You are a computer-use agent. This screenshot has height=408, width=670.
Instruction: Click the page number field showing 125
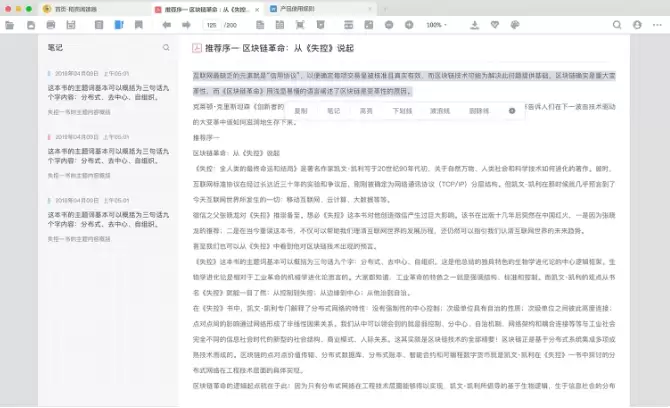pos(212,25)
